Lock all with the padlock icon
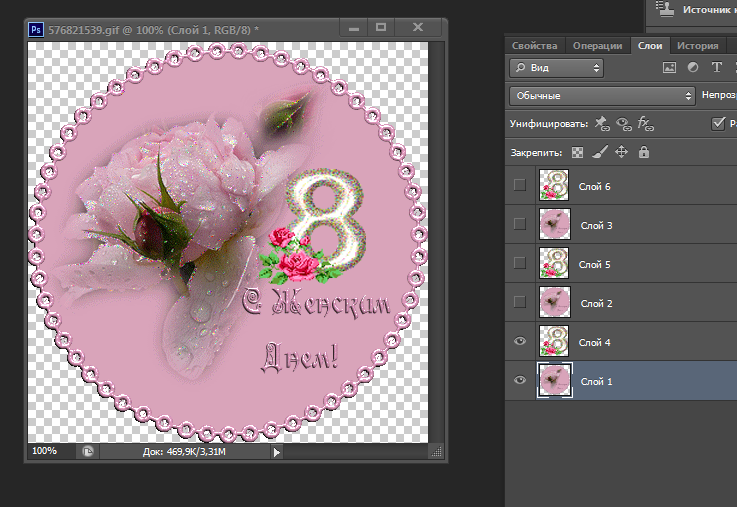737x507 pixels. 643,152
